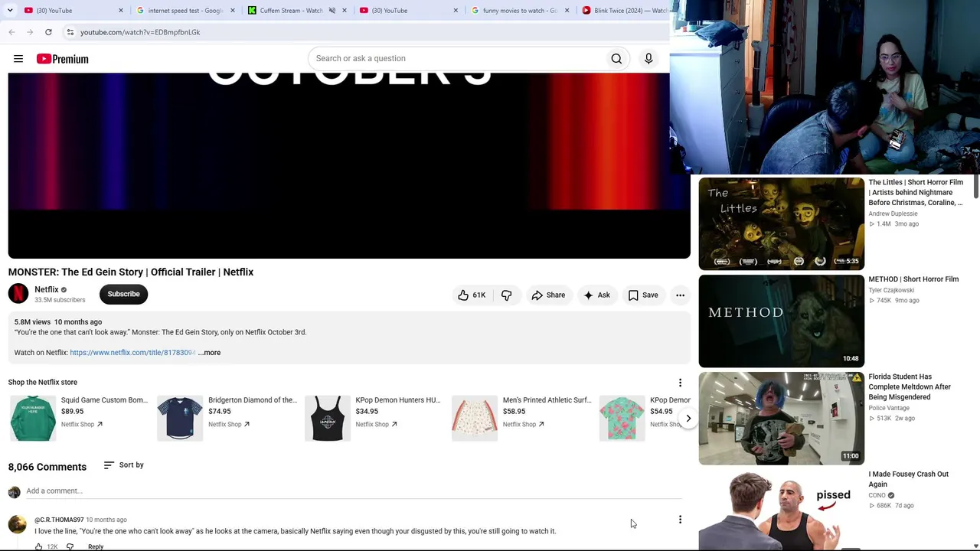
Task: Click the Tyler Czajkowski channel name
Action: tap(891, 290)
